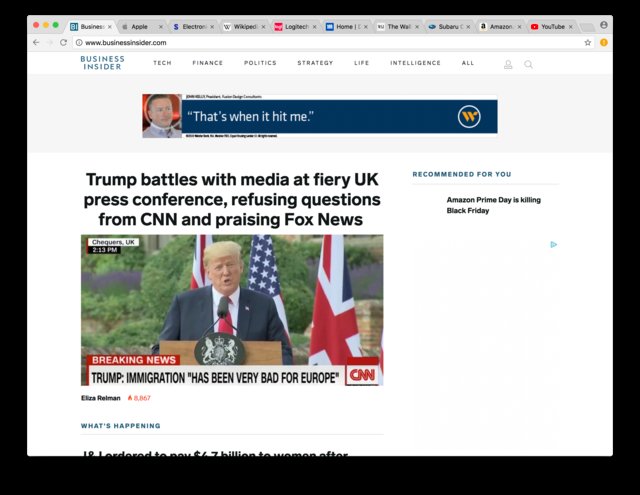Click the man's photo in banner ad

[x=162, y=116]
